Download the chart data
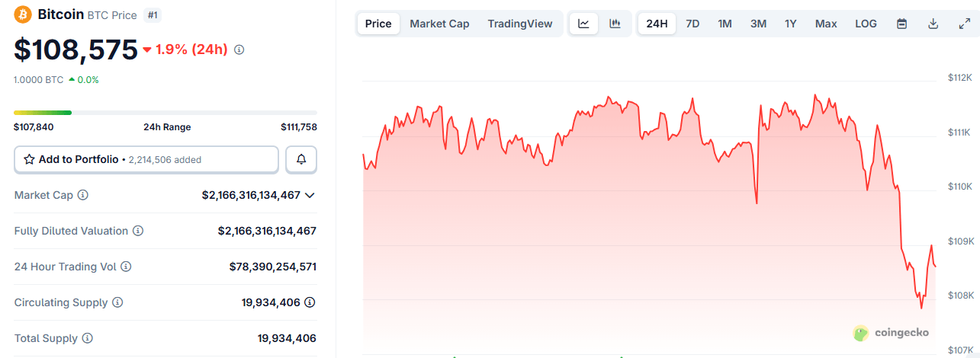The height and width of the screenshot is (358, 980). (933, 24)
